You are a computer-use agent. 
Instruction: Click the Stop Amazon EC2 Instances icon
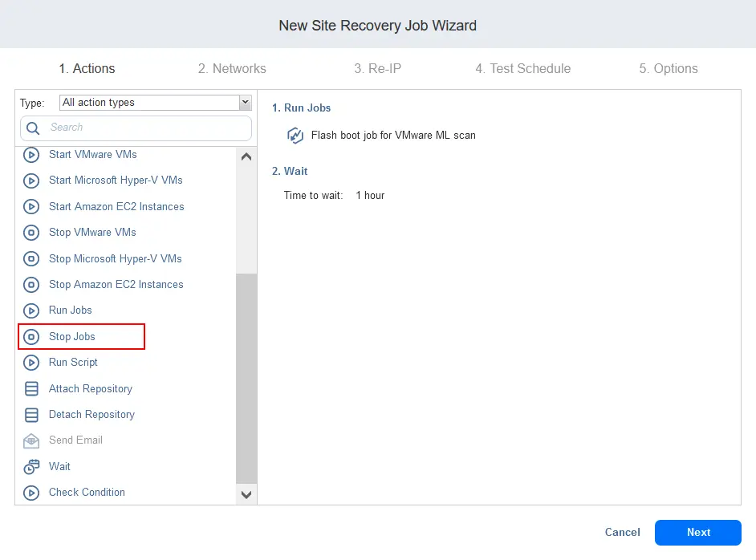(31, 285)
